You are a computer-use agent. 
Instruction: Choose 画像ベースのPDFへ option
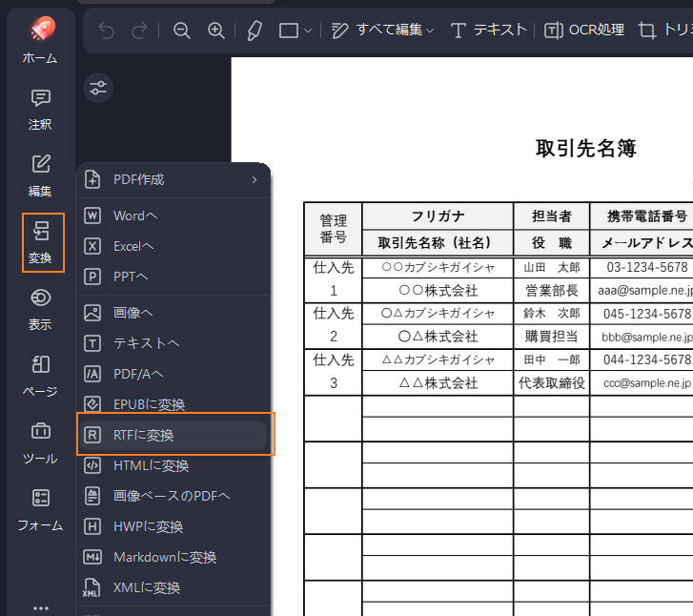coord(173,496)
